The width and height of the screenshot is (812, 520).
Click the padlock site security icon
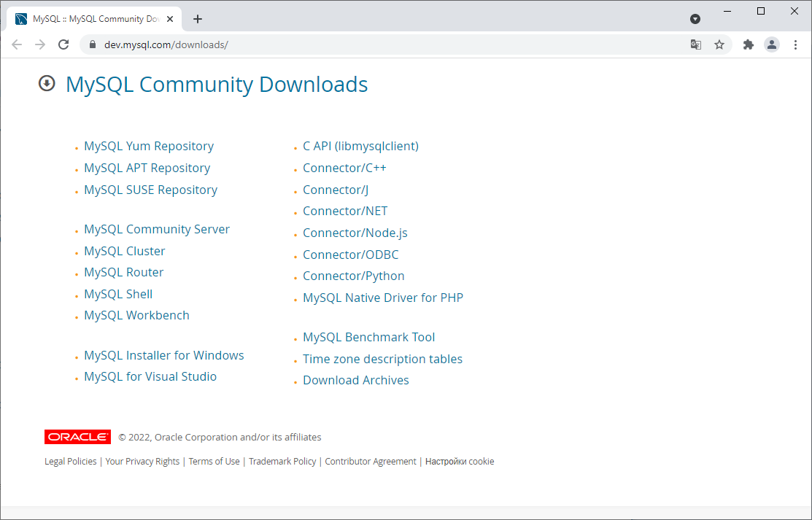(x=92, y=44)
